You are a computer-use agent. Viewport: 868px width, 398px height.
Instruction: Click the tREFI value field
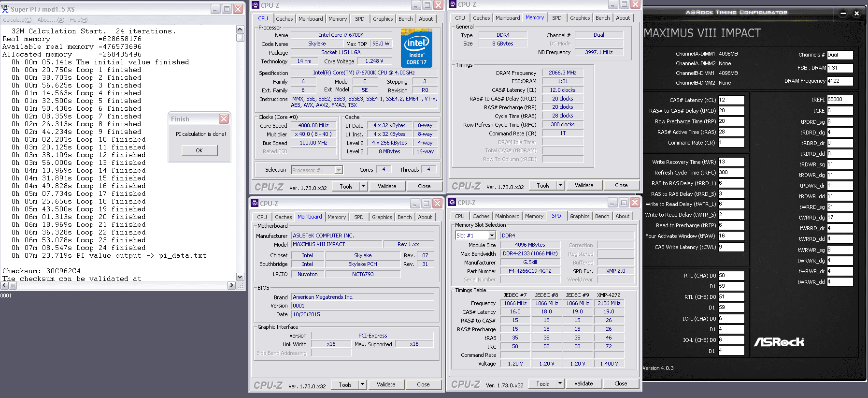click(840, 100)
